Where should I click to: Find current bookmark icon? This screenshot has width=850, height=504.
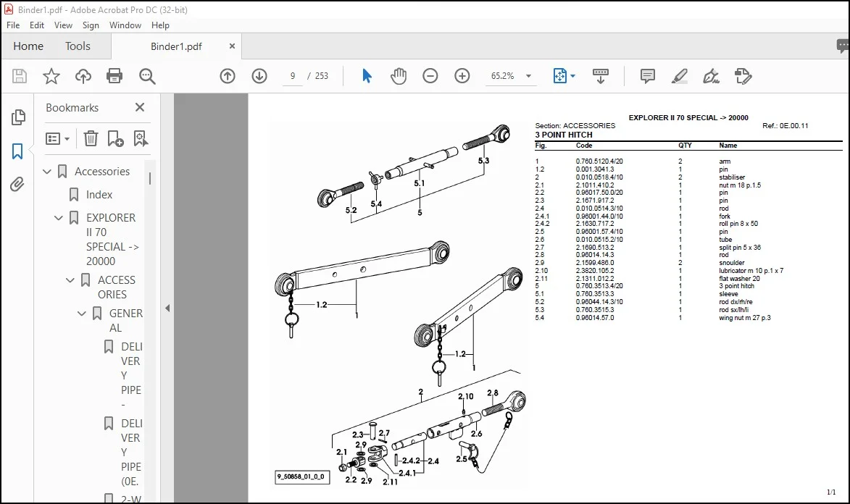point(141,139)
